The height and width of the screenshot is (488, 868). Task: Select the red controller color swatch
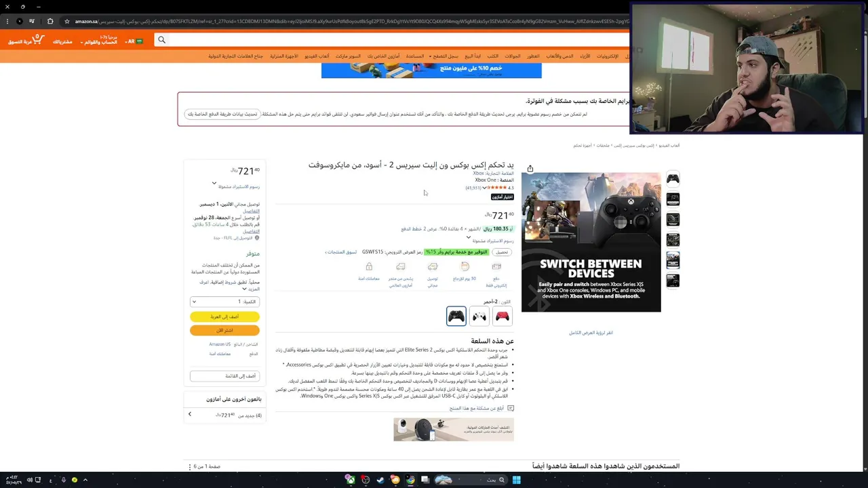point(502,316)
